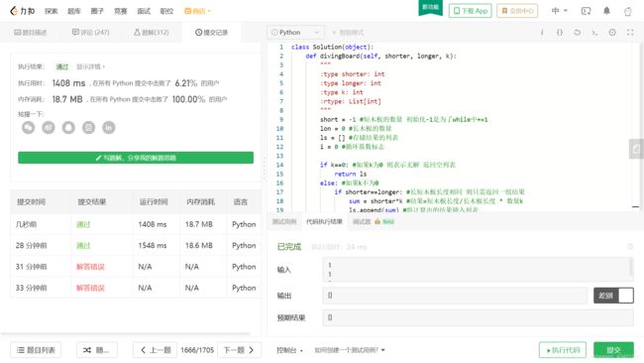Viewport: 644px width, 363px height.
Task: Expand the 中 language switcher
Action: [559, 11]
